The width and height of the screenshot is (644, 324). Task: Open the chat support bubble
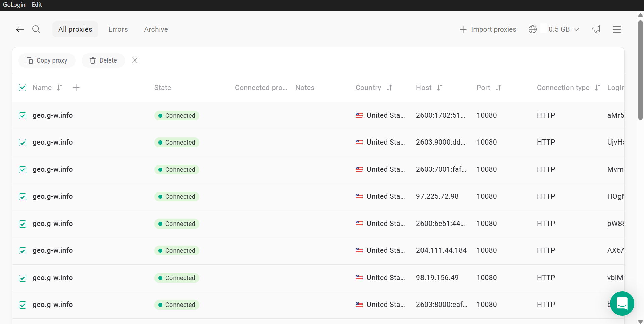tap(622, 303)
